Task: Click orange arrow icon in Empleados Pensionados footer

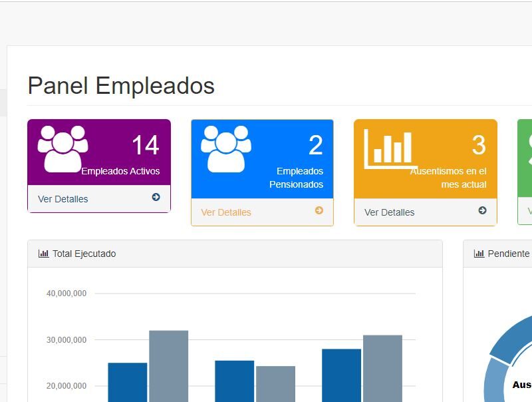Action: click(319, 210)
